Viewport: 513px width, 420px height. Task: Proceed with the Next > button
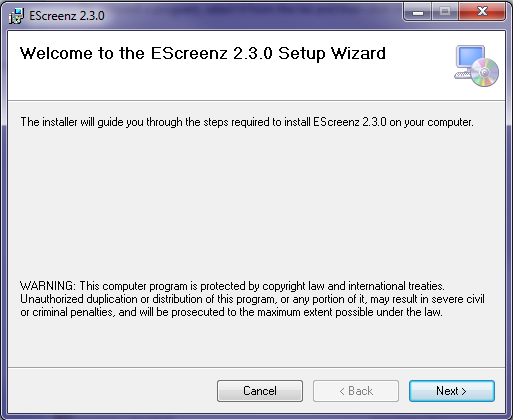point(452,391)
